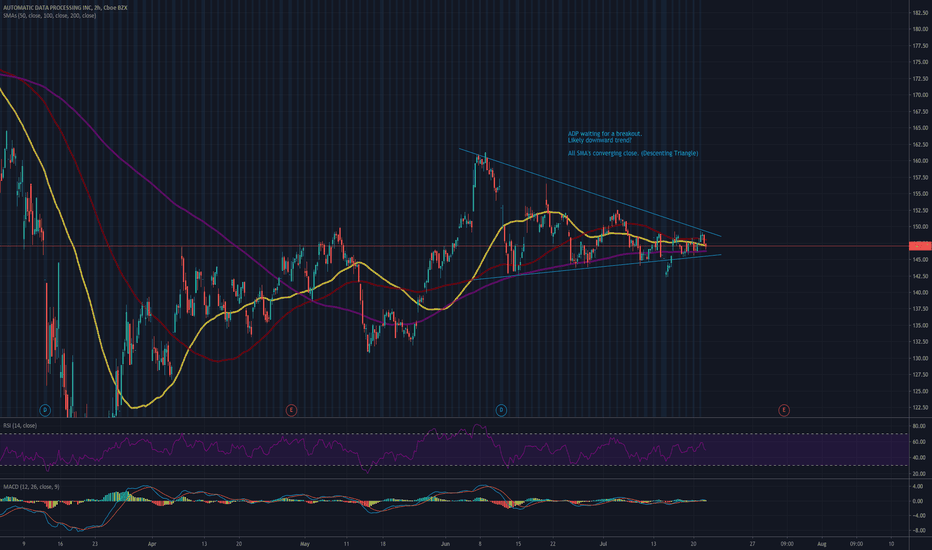Click the Jun label on the time axis
Screen dimensions: 932x550
click(445, 543)
